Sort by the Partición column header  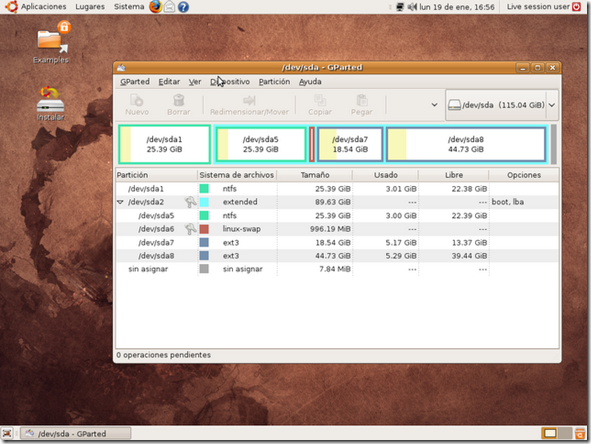click(x=156, y=175)
